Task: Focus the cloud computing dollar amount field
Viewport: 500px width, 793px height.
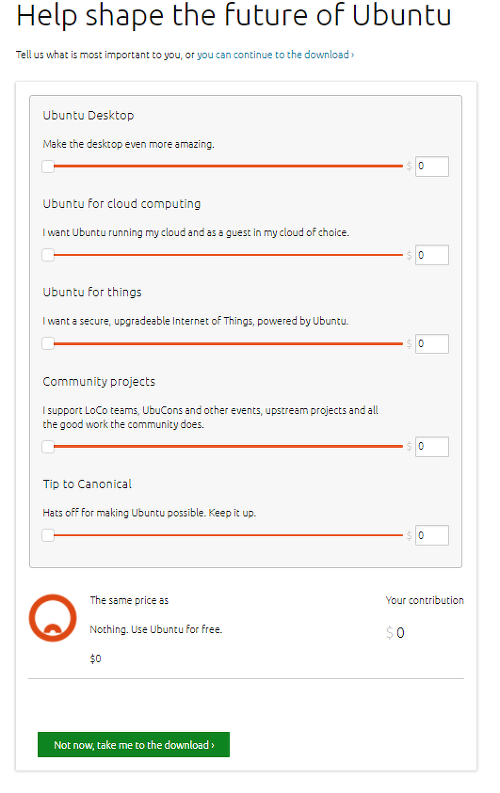Action: tap(432, 255)
